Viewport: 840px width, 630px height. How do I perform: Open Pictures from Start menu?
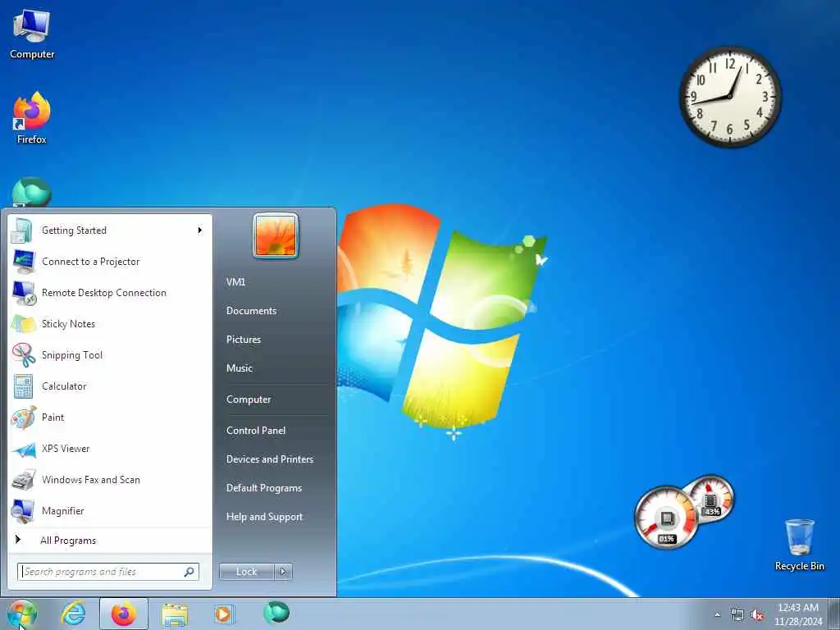(x=243, y=340)
